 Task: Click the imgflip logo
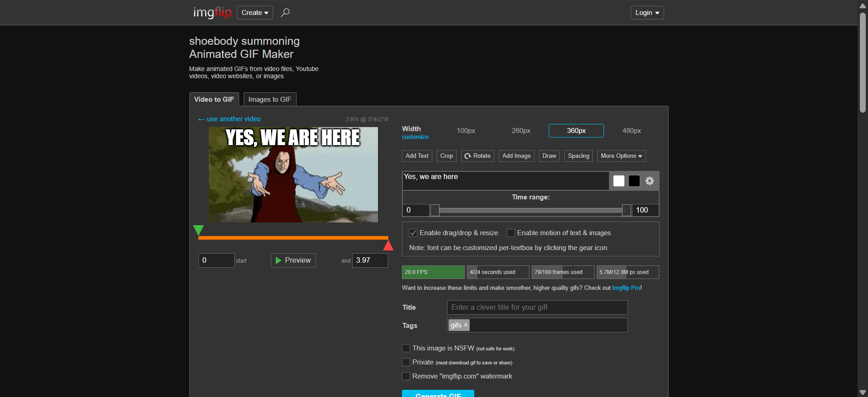[212, 12]
